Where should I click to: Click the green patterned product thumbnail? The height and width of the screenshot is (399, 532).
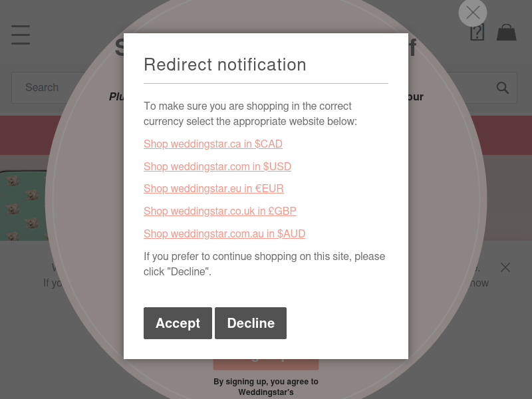click(x=23, y=206)
